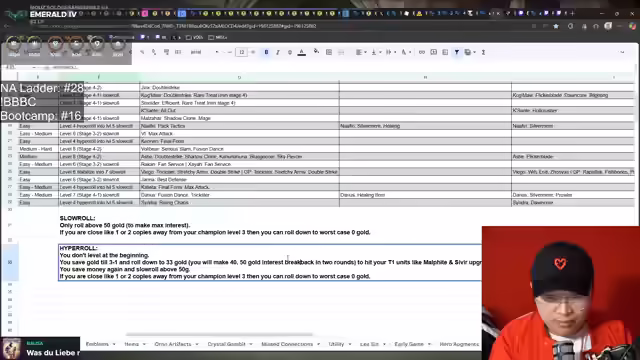Click the text wrapping icon
The height and width of the screenshot is (360, 640).
(x=389, y=52)
